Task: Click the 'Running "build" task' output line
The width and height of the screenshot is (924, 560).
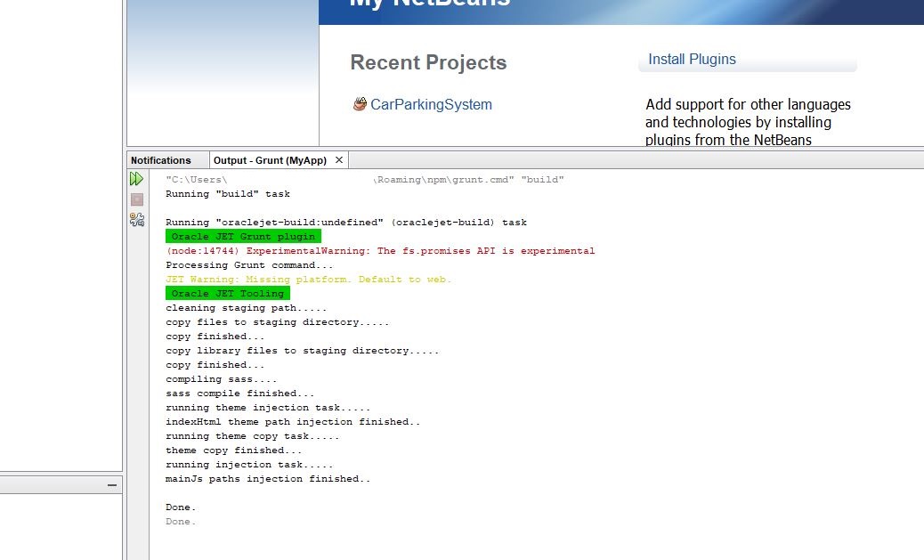Action: tap(228, 194)
